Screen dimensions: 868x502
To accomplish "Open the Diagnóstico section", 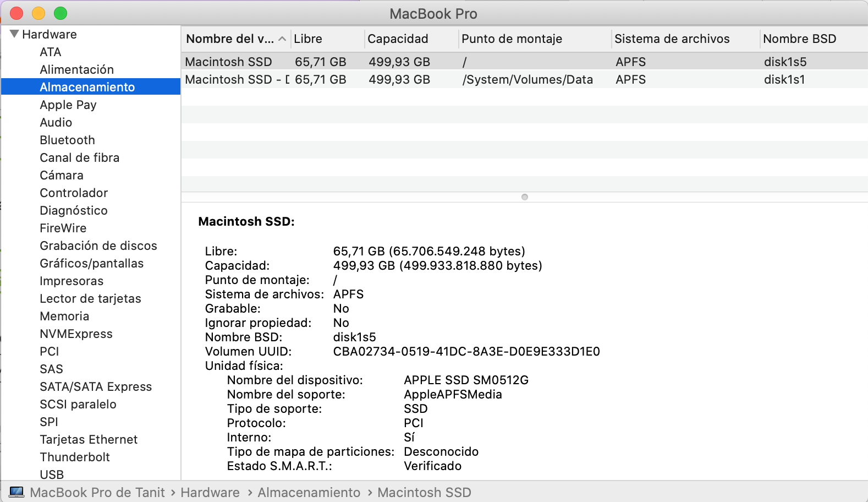I will (x=74, y=210).
